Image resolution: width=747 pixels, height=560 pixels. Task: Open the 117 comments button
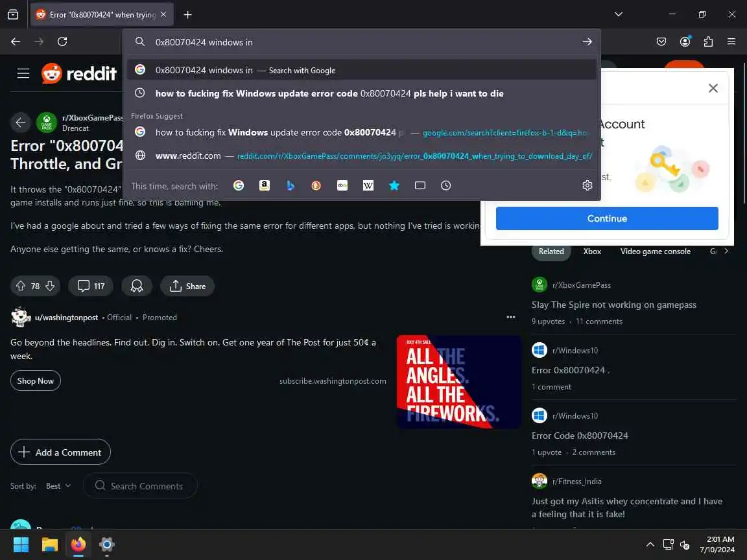91,286
